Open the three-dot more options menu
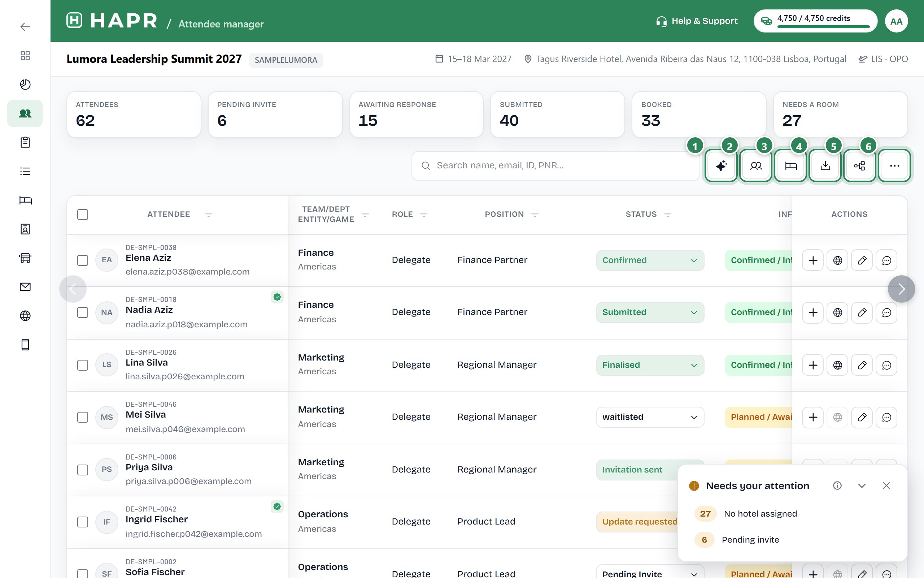This screenshot has height=578, width=924. [894, 165]
